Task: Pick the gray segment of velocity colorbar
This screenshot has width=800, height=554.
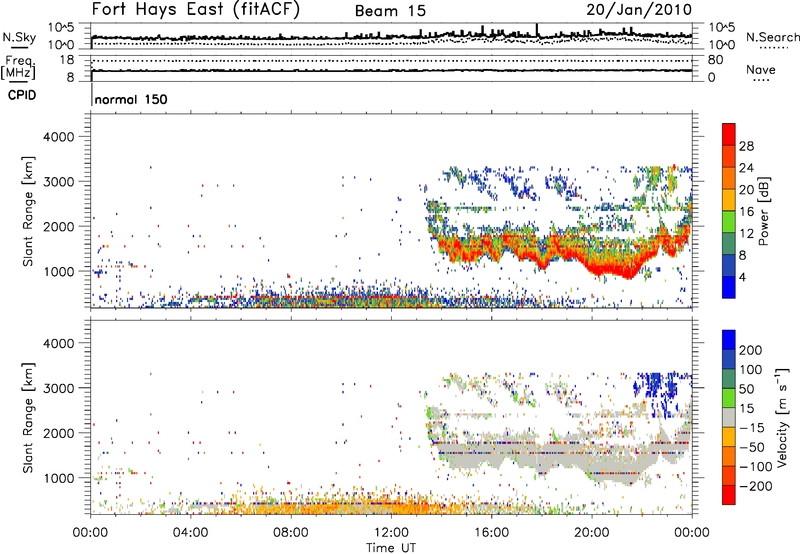Action: (x=729, y=417)
